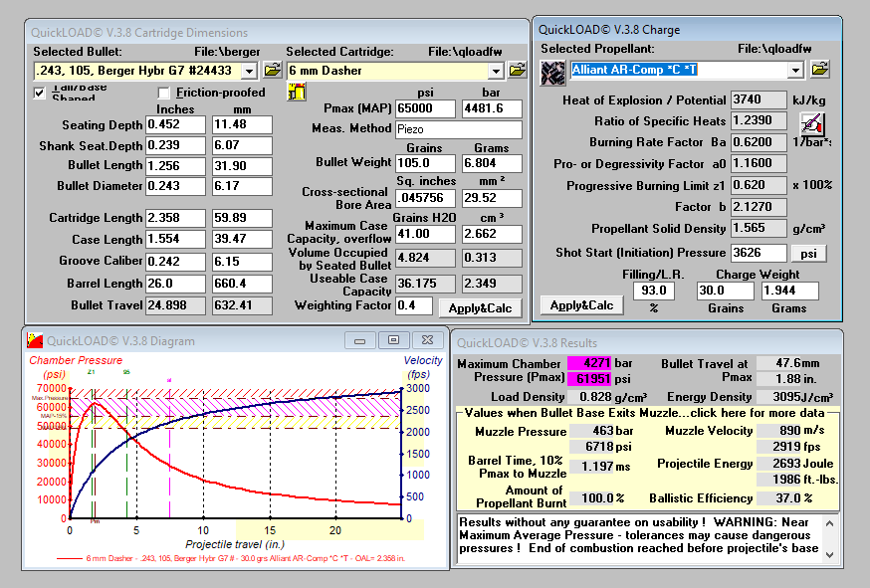Click the QuickLOAD Diagram window icon
Viewport: 870px width, 588px height.
(x=35, y=340)
